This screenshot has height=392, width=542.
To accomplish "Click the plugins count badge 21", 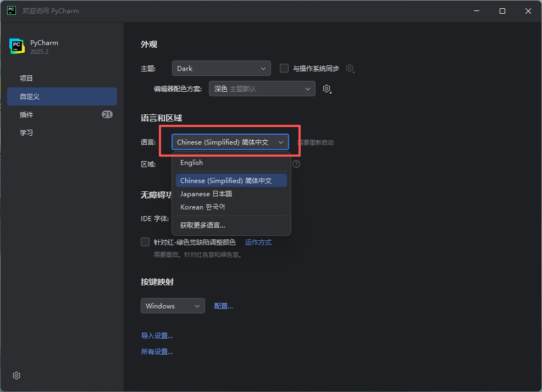I will pos(107,114).
